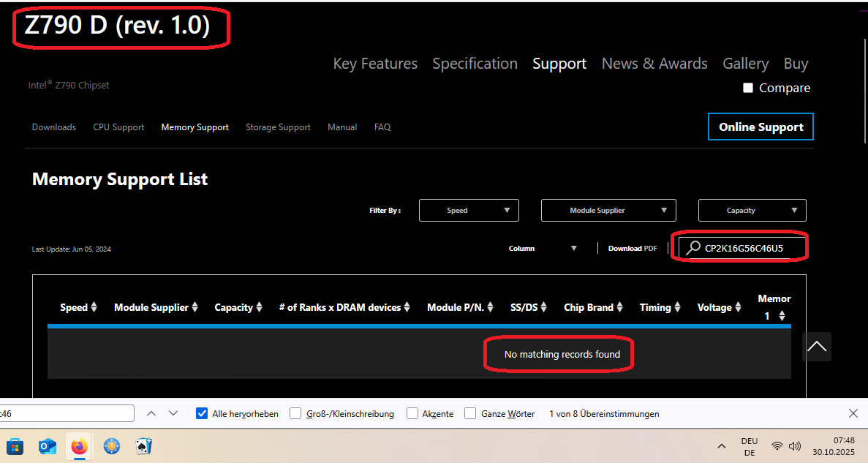Uncheck Alle hervorheben
This screenshot has height=463, width=868.
[x=202, y=414]
